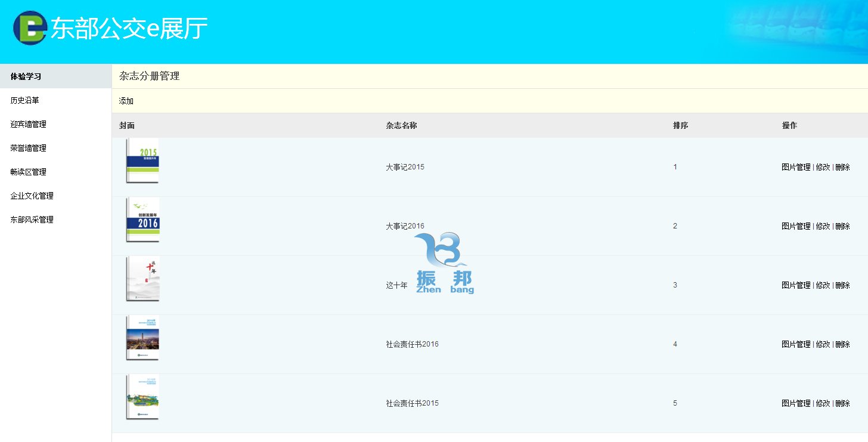868x442 pixels.
Task: Click the 东部公交 logo icon in header
Action: [29, 28]
